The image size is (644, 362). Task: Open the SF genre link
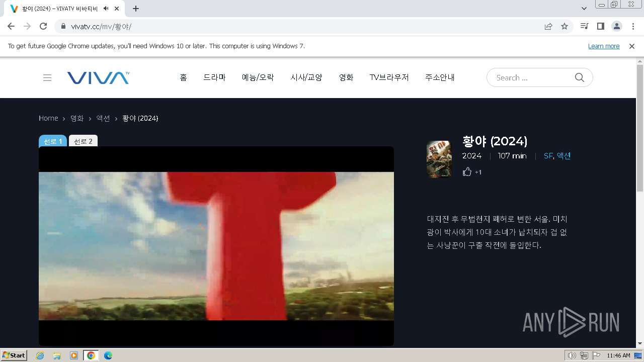pyautogui.click(x=548, y=156)
